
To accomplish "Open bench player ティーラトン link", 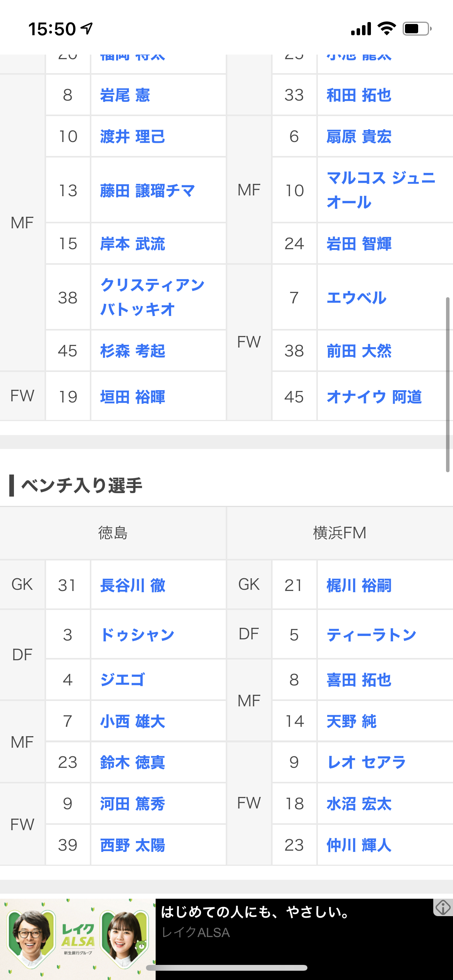I will click(371, 635).
